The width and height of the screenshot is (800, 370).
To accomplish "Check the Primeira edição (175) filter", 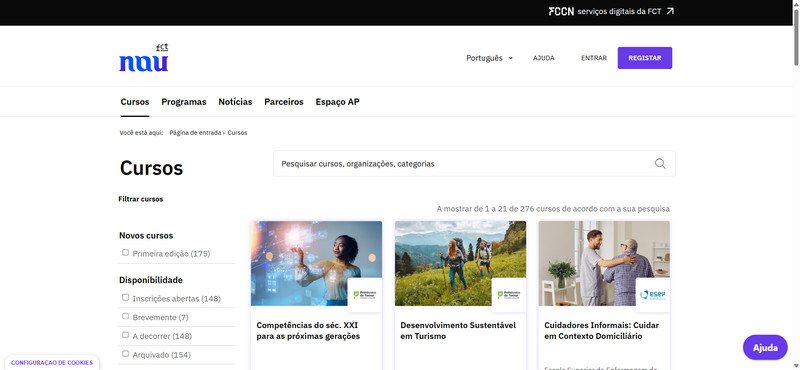I will click(x=126, y=253).
